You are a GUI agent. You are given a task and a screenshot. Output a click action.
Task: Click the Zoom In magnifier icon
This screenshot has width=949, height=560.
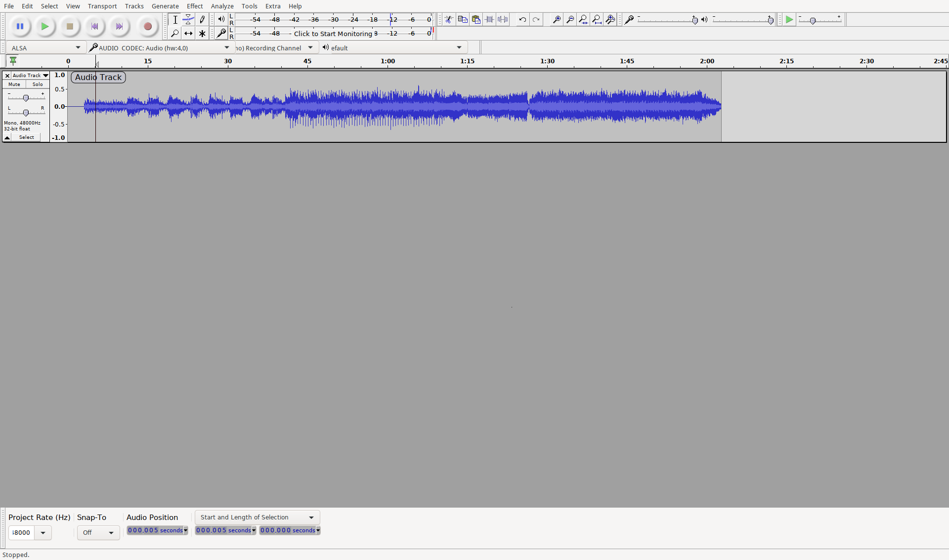tap(557, 20)
